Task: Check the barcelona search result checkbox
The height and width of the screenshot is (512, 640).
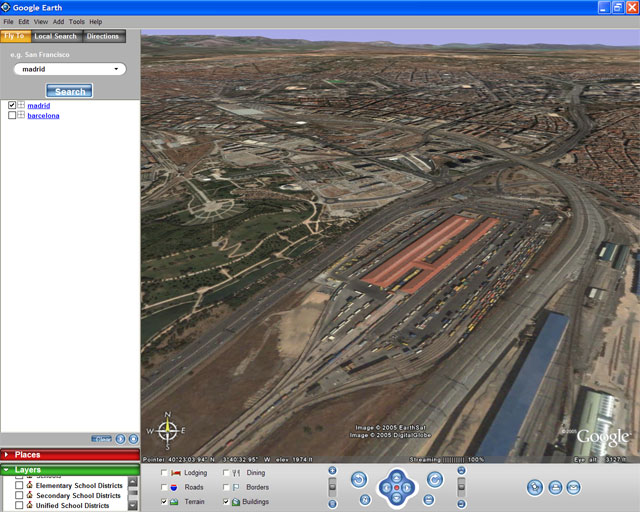Action: click(12, 116)
